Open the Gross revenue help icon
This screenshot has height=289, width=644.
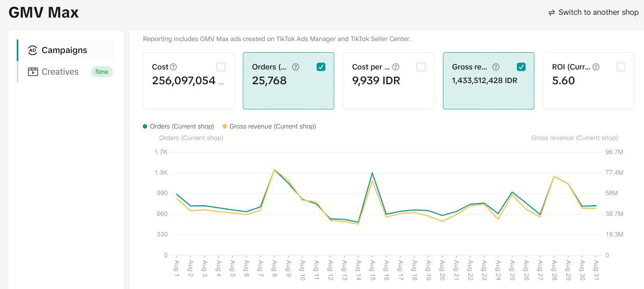pyautogui.click(x=496, y=67)
